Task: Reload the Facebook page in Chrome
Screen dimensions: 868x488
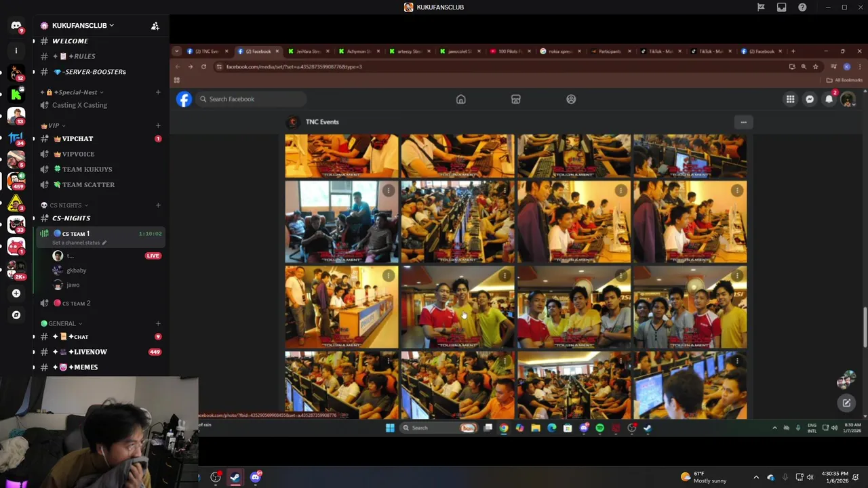Action: tap(203, 66)
